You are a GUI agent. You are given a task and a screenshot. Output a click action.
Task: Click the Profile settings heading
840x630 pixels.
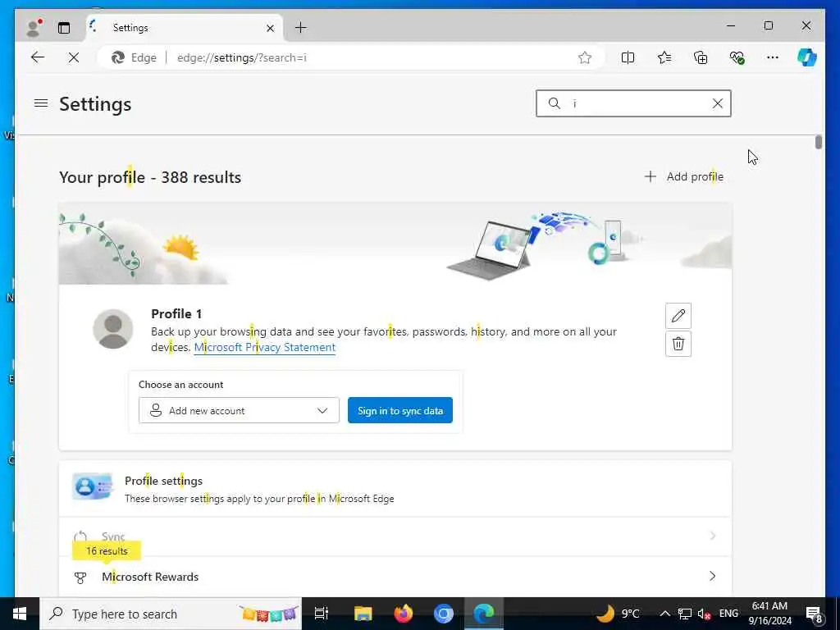click(163, 481)
